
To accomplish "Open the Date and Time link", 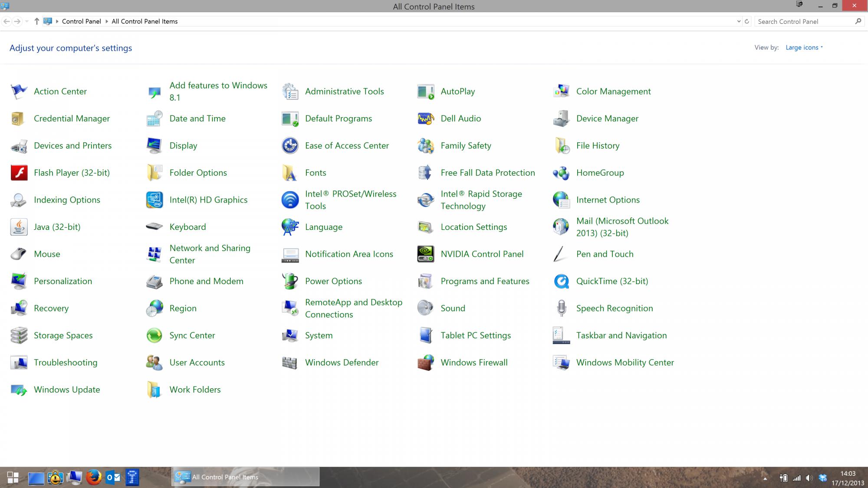I will [x=197, y=118].
